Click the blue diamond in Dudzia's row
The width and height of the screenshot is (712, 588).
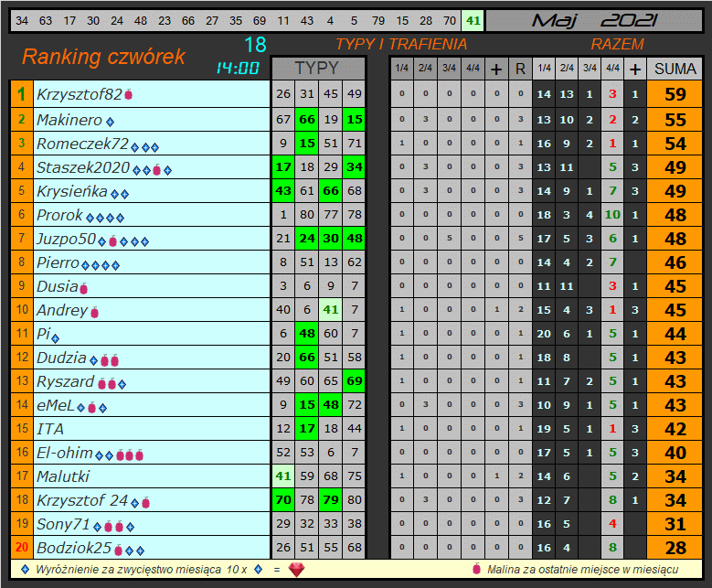[x=93, y=361]
